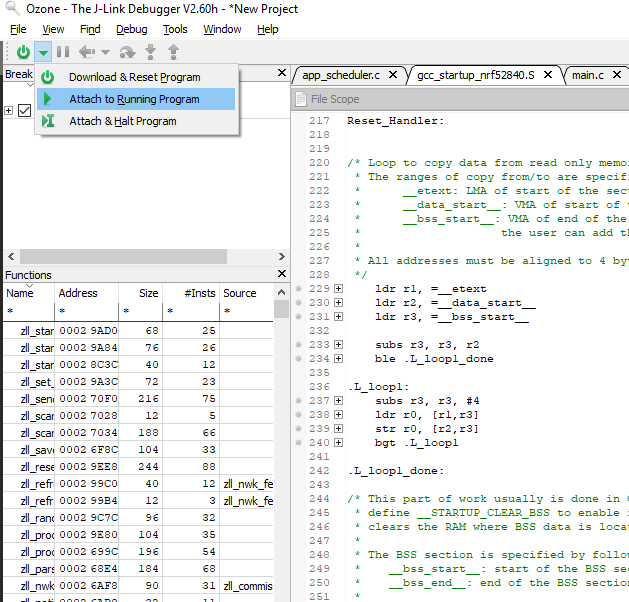Close the app_scheduler.c tab
Viewport: 629px width, 602px height.
pyautogui.click(x=393, y=75)
